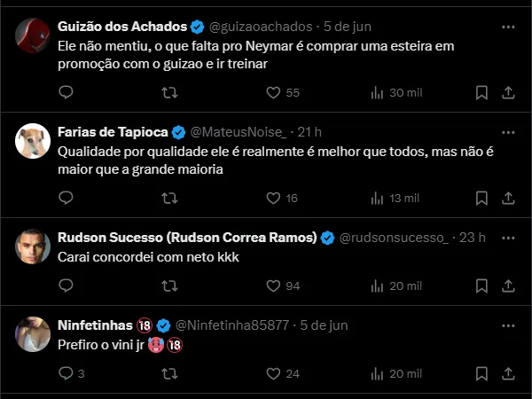Like the Ninfetinhas tweet with 24 likes
532x399 pixels.
pyautogui.click(x=273, y=373)
